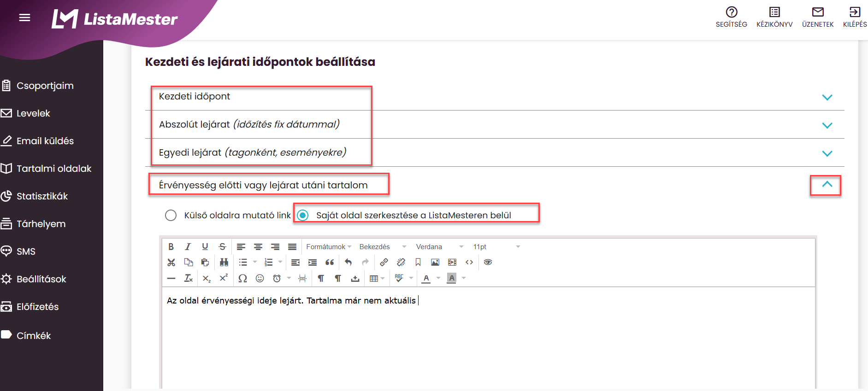Insert a horizontal line
Screen dimensions: 868x391
tap(171, 278)
